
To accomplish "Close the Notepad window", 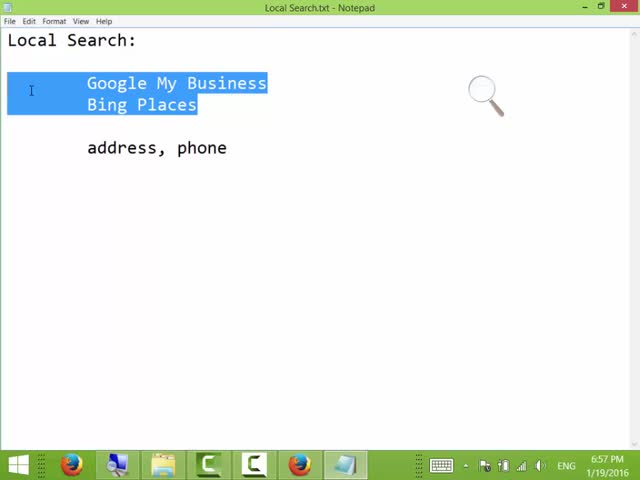I will pos(624,6).
